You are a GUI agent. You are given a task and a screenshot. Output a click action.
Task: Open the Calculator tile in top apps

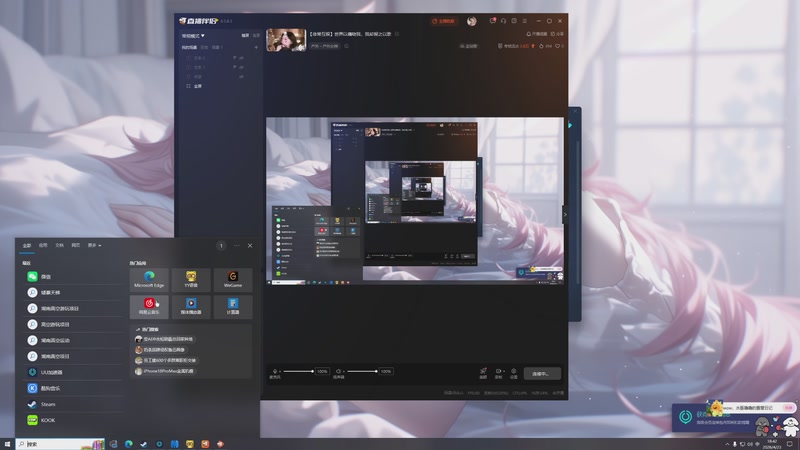click(233, 307)
